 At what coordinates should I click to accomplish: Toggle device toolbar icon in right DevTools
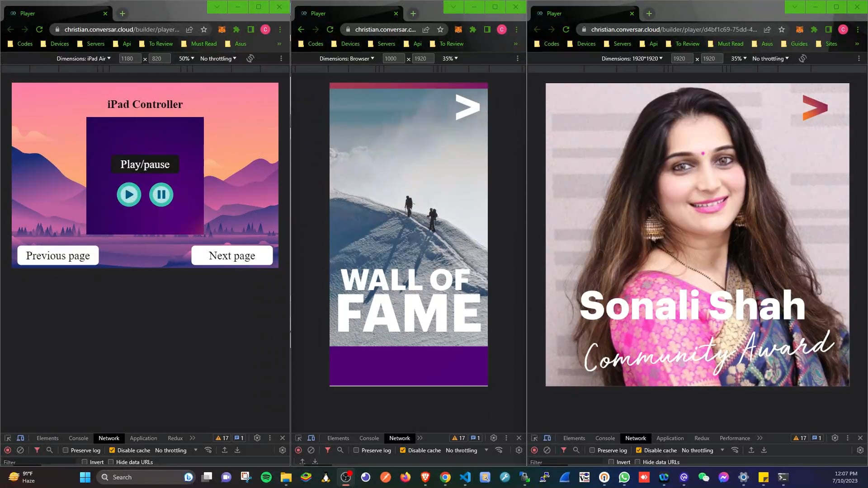click(547, 438)
